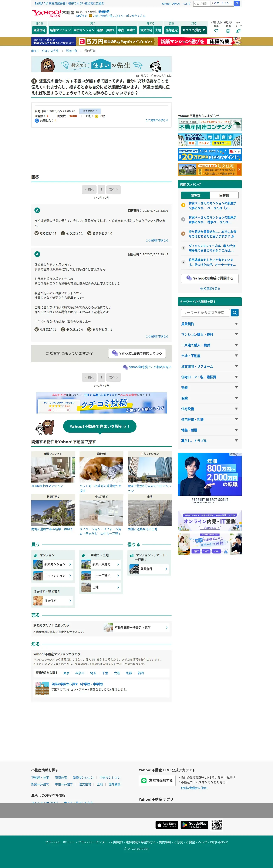Open the カタログ/質問 dropdown in header
This screenshot has height=868, width=273.
pos(193,30)
